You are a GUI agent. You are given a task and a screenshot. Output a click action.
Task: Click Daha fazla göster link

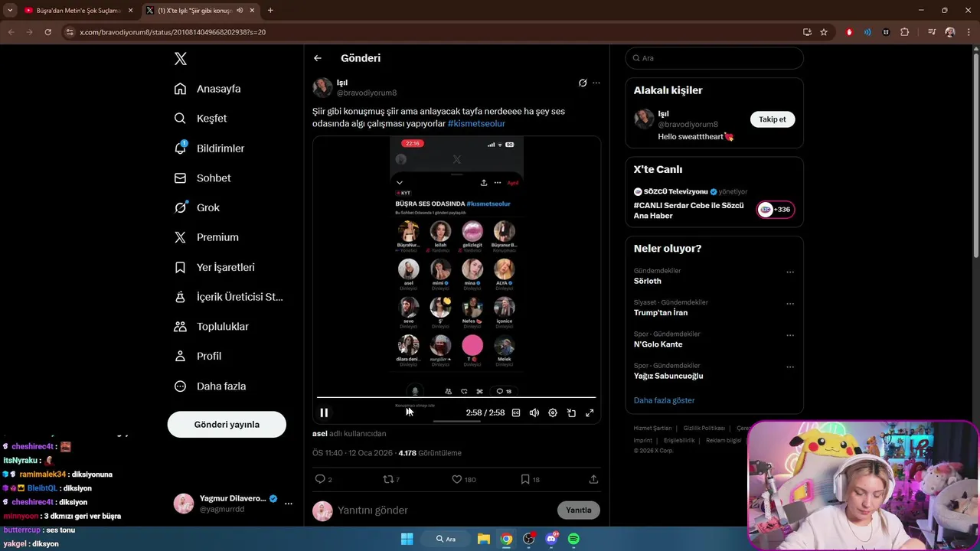(664, 400)
